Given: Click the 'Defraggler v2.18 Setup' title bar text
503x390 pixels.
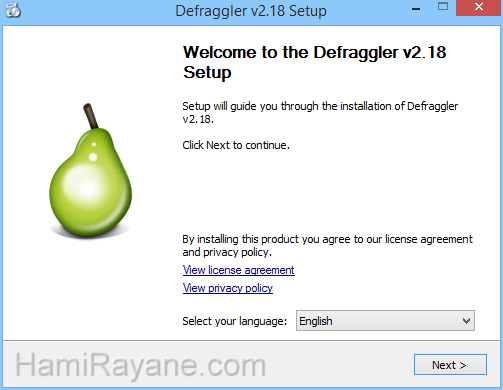Looking at the screenshot, I should [251, 11].
